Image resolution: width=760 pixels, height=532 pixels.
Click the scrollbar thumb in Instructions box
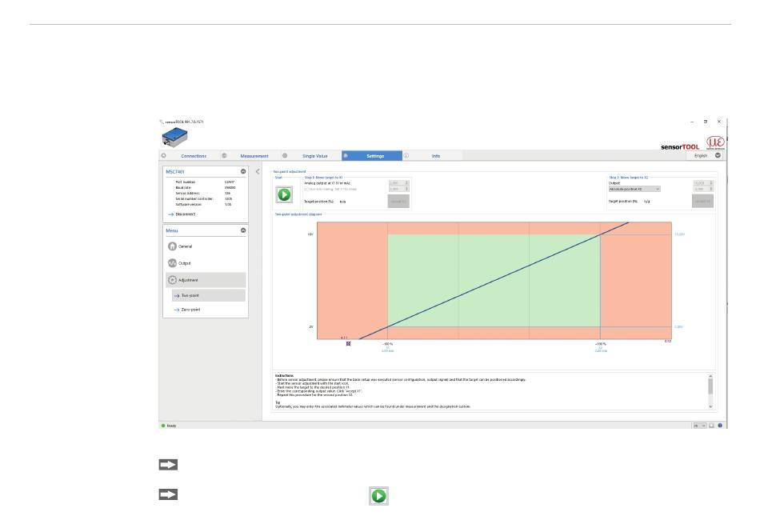(x=710, y=386)
